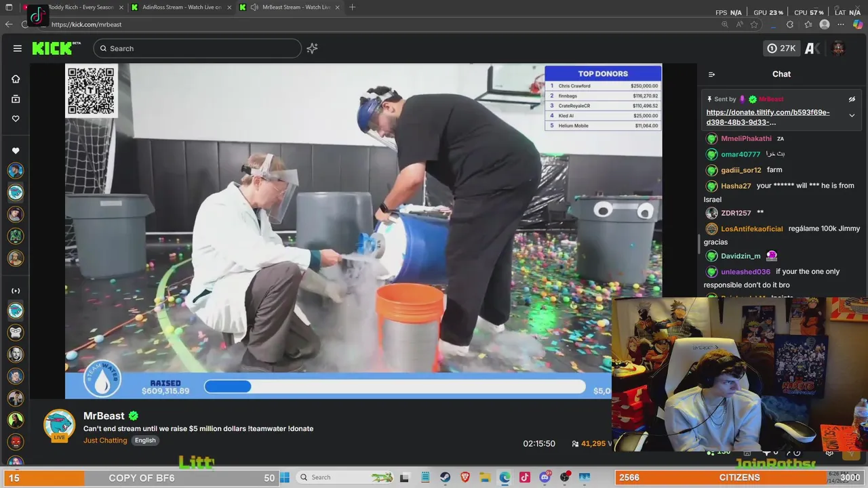Open the Notepad icon on the taskbar
Image resolution: width=868 pixels, height=488 pixels.
click(425, 477)
